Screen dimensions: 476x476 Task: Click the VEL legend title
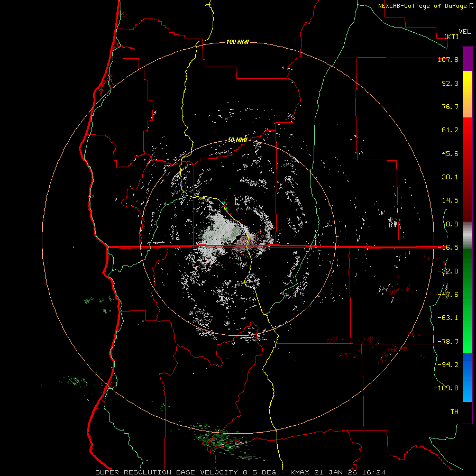(464, 32)
